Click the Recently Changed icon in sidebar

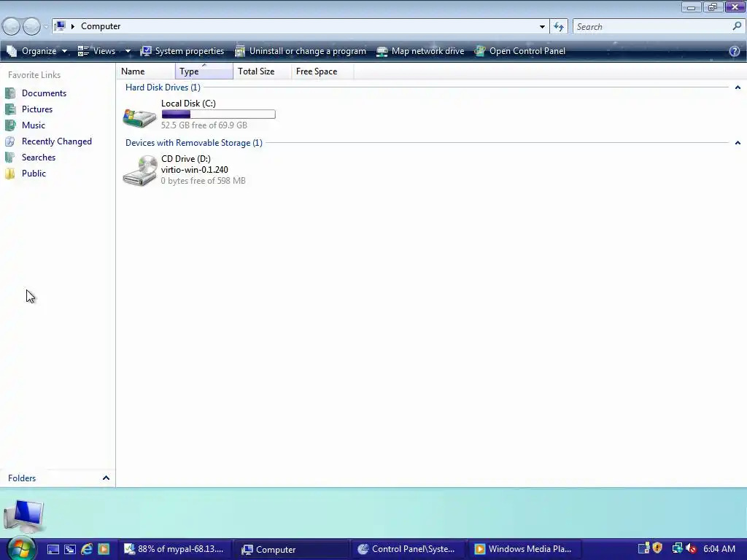click(10, 141)
